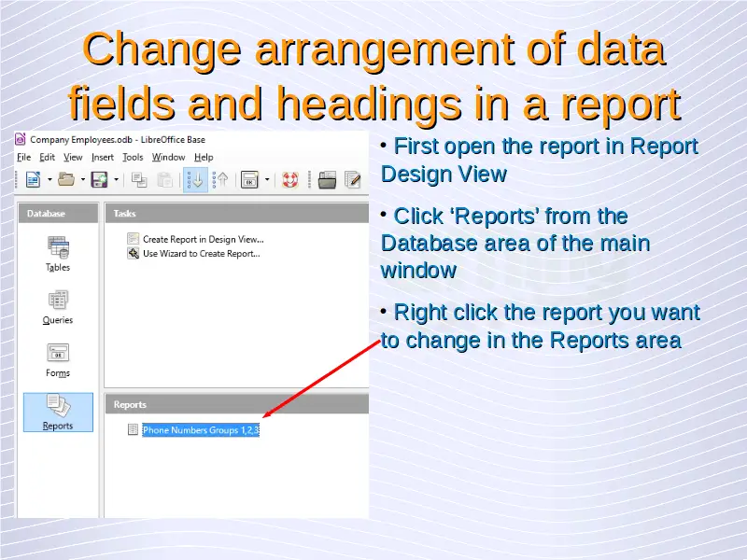Image resolution: width=747 pixels, height=560 pixels.
Task: Click the Open Database Object icon
Action: [328, 180]
